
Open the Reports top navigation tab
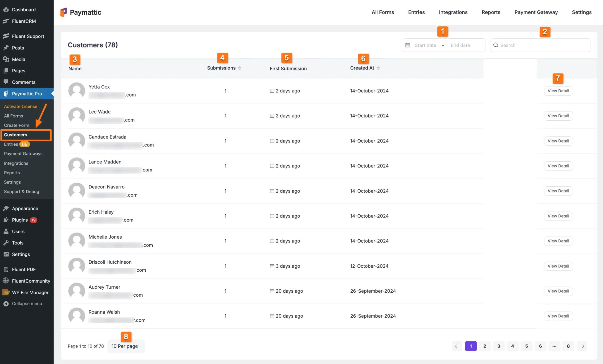pos(491,12)
